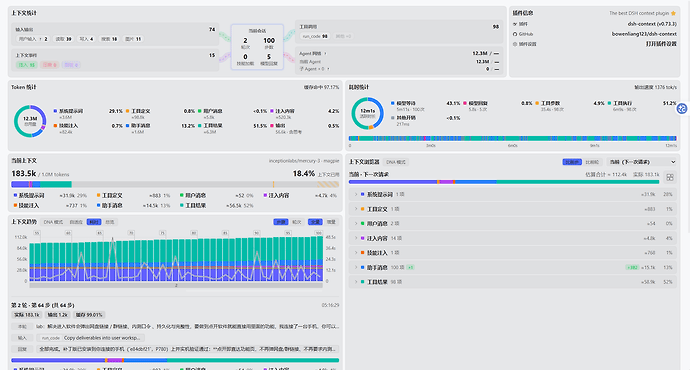
Task: Expand the 子 Agent × 0 arrow
Action: [328, 69]
